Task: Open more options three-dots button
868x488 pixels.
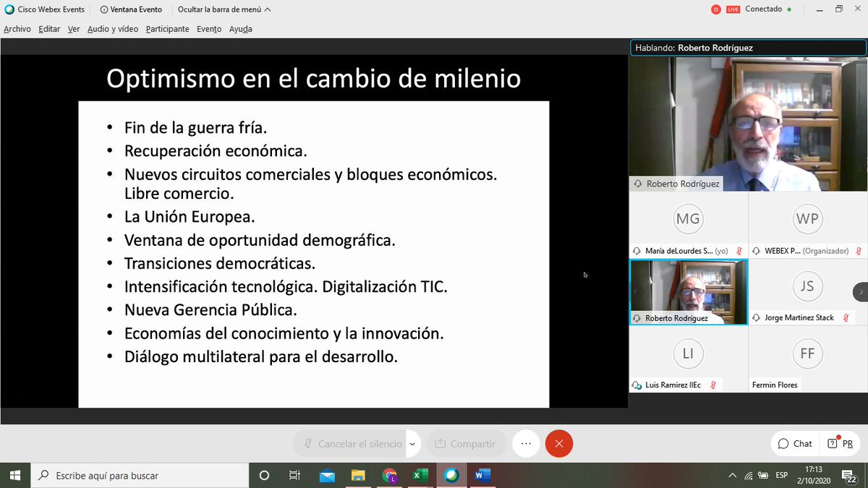Action: tap(526, 443)
